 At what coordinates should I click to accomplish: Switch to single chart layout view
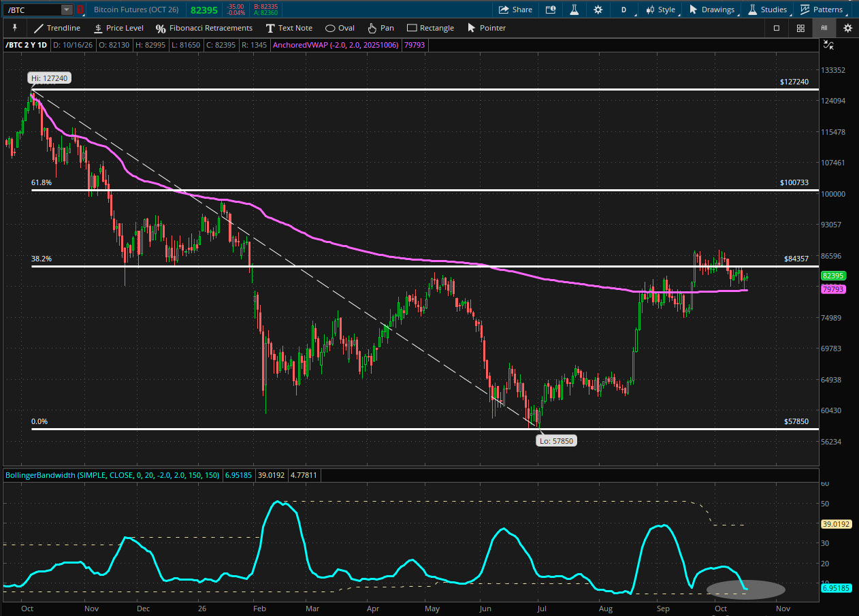tap(777, 28)
